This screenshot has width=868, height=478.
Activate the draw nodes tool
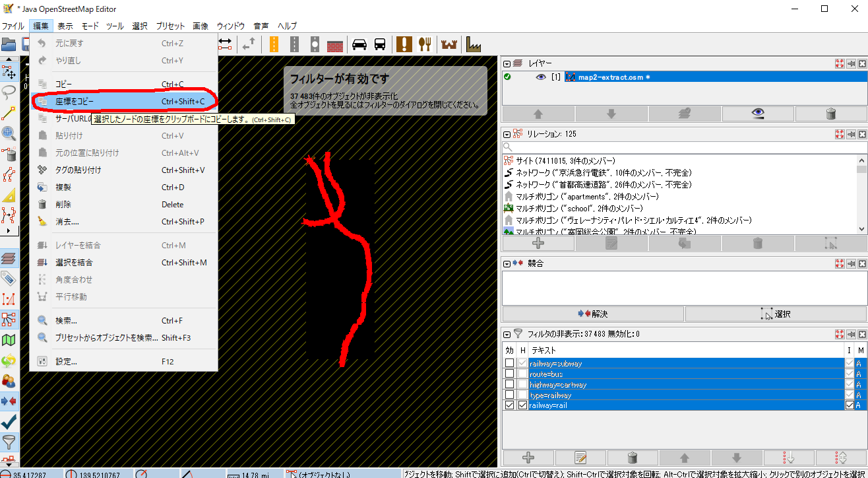(x=9, y=113)
